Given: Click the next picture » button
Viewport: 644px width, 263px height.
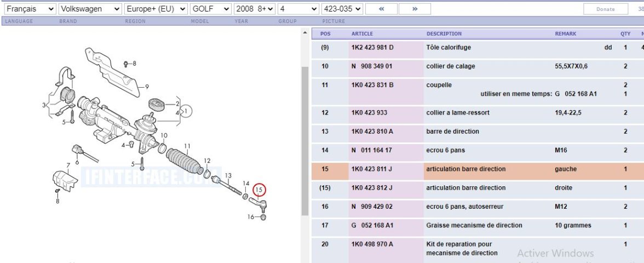Looking at the screenshot, I should click(415, 9).
